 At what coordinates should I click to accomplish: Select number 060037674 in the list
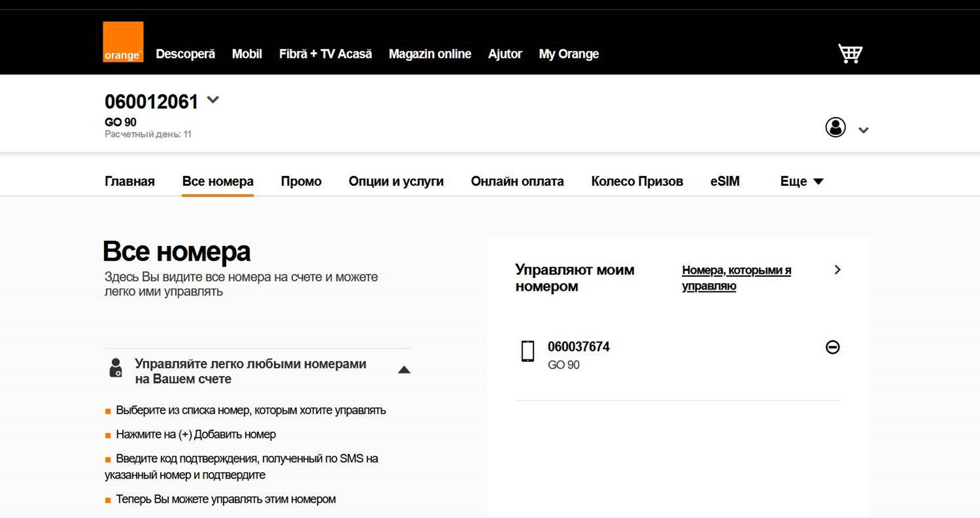tap(578, 347)
